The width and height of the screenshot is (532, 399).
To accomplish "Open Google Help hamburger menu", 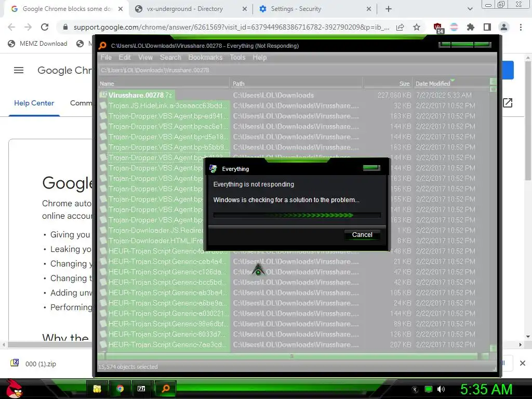I will coord(19,70).
